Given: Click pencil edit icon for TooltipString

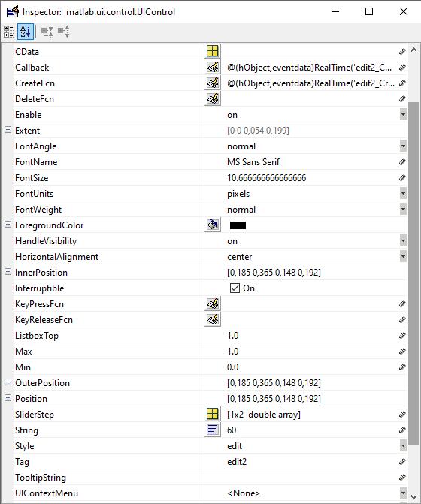Looking at the screenshot, I should (402, 477).
